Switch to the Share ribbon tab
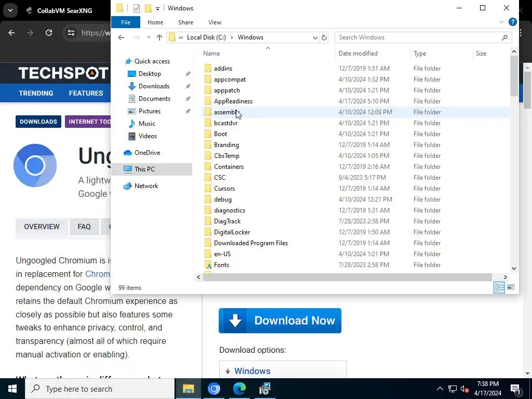Screen dimensions: 532x399 point(185,22)
